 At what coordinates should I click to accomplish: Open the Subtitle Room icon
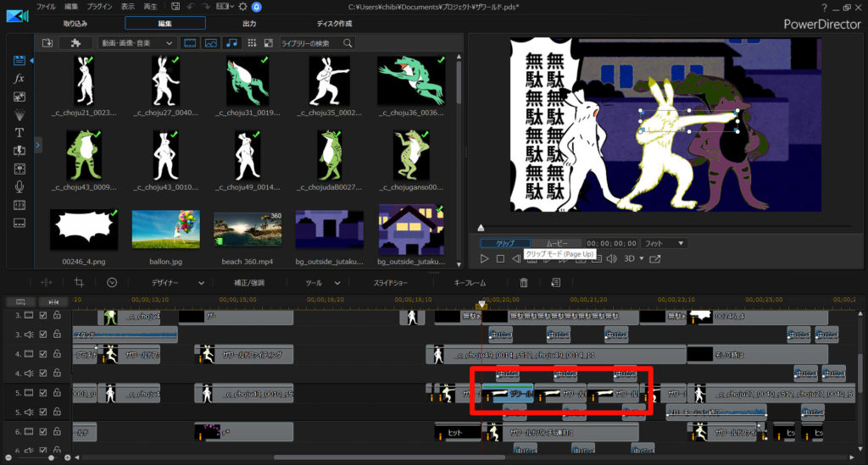[x=19, y=224]
